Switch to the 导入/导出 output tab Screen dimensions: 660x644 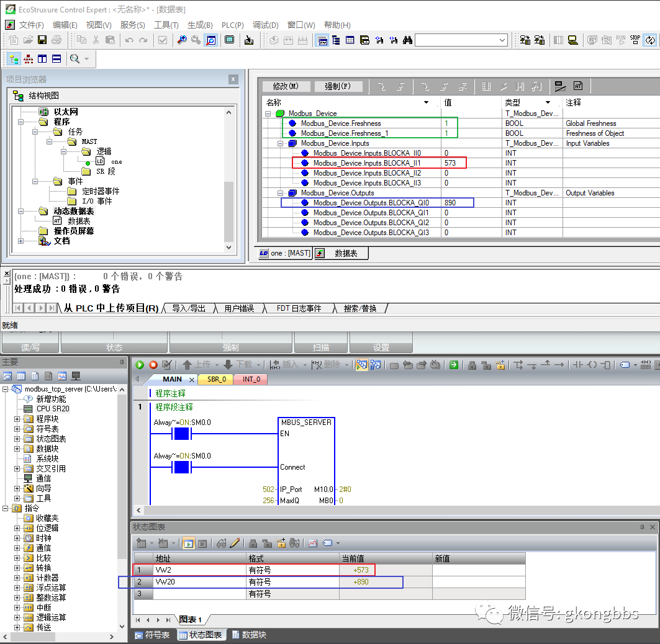[189, 308]
